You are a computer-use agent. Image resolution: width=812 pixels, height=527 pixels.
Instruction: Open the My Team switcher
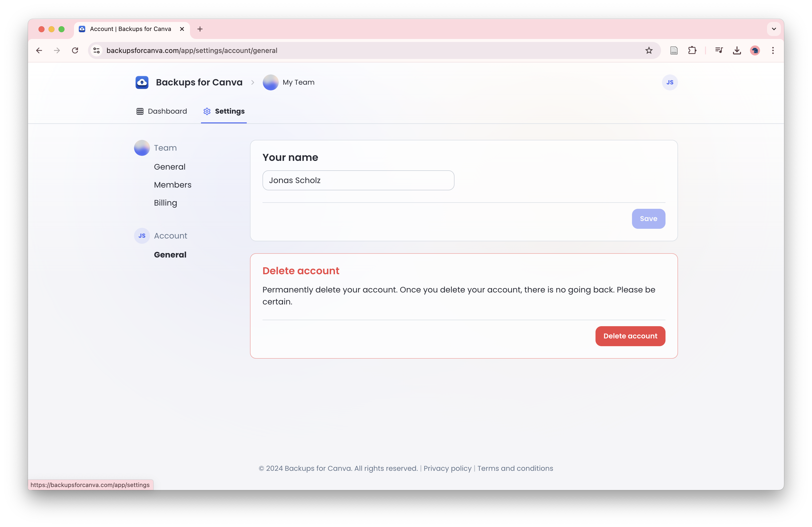click(289, 82)
